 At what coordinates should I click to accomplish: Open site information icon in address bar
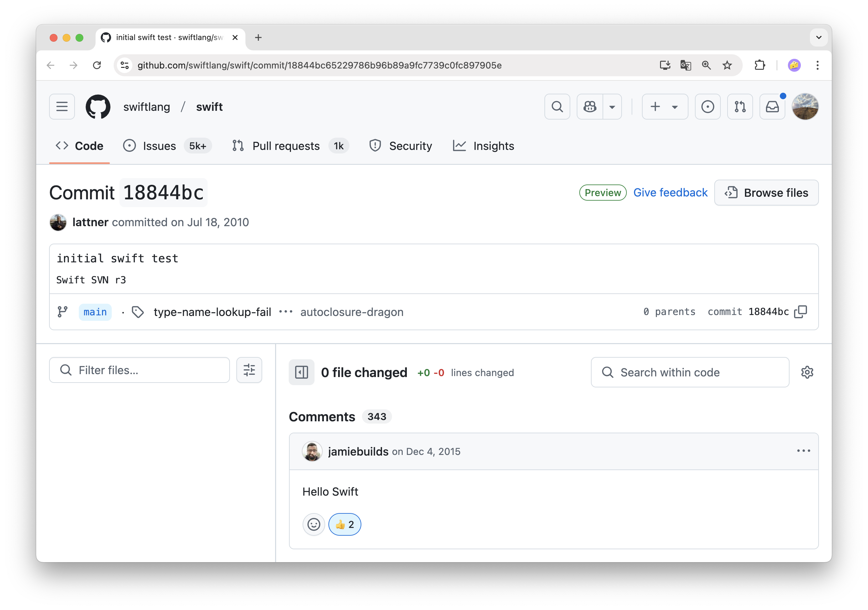pos(125,65)
